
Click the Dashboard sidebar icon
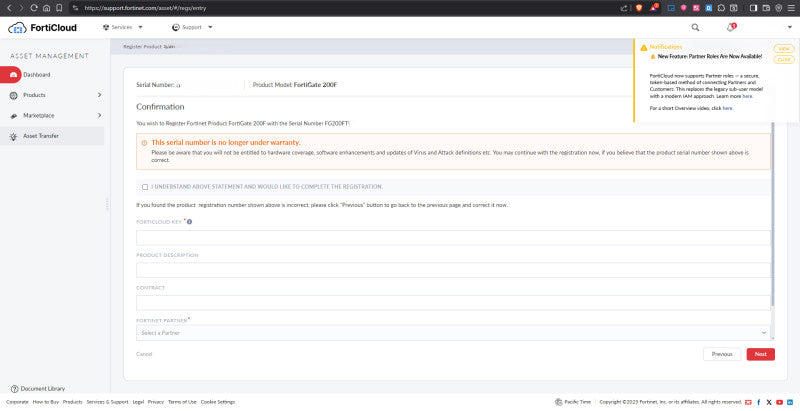(x=13, y=75)
